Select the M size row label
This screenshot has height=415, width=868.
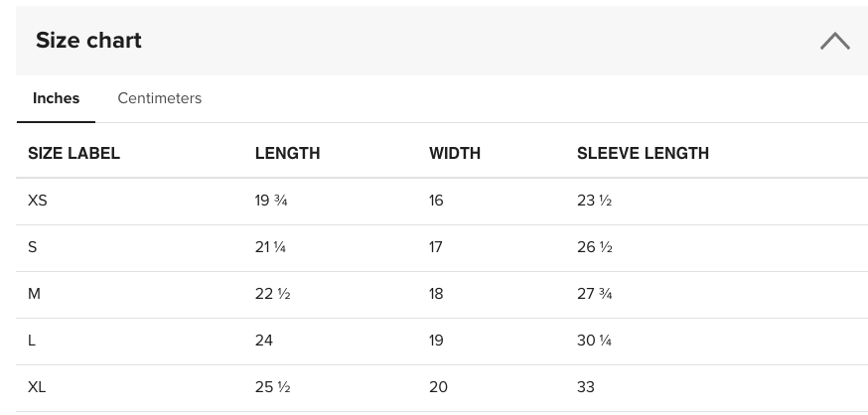[x=34, y=294]
